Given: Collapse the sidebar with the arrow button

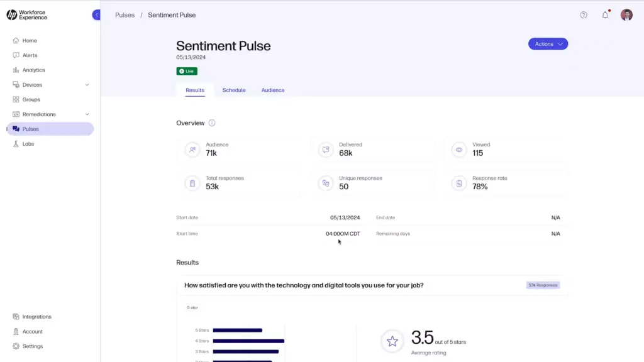Looking at the screenshot, I should coord(96,15).
